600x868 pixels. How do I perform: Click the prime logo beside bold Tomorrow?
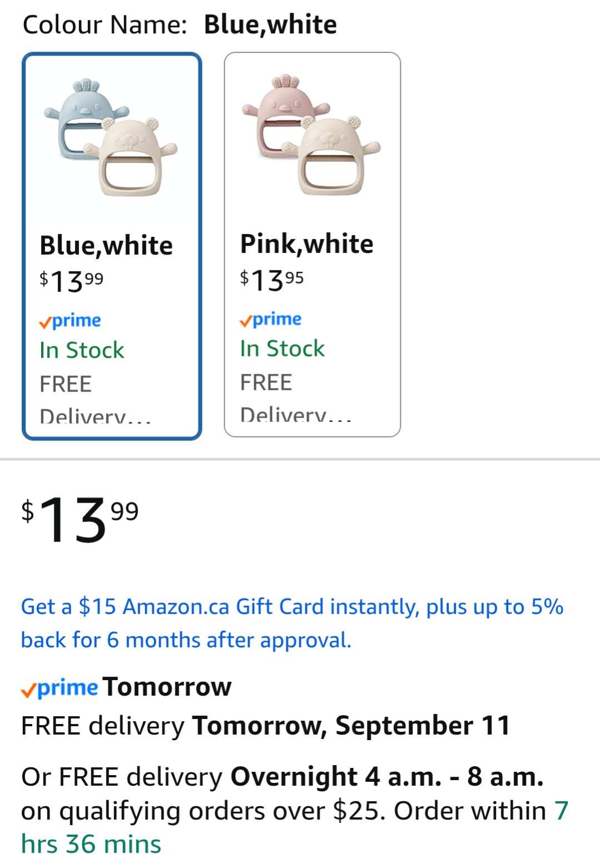click(x=59, y=688)
